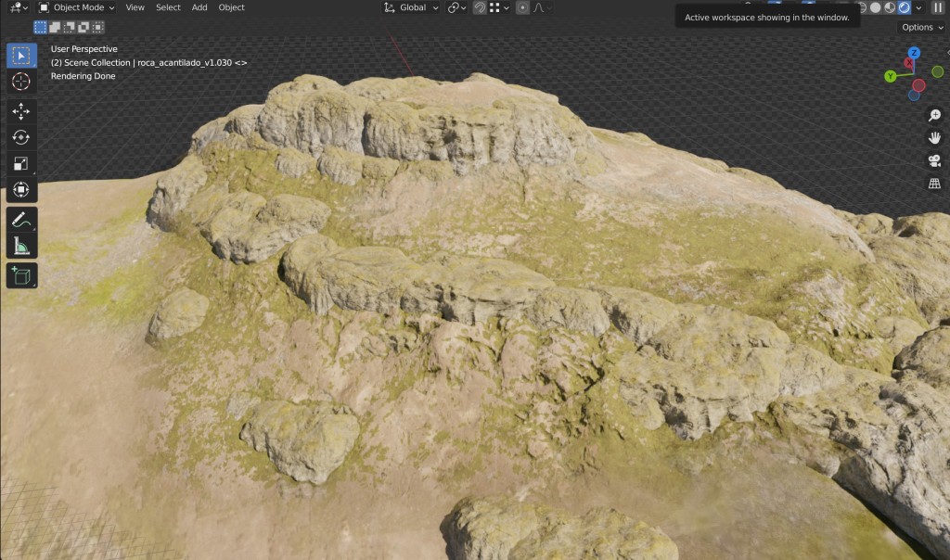
Task: Click the green Y axis gizmo ball
Action: click(891, 76)
